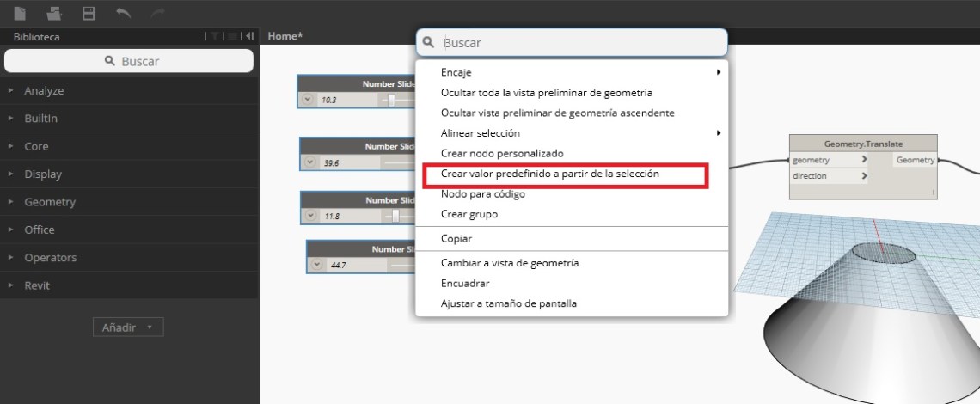Select 'Crear valor predefinido a partir de la selección'
This screenshot has height=404, width=980.
550,174
